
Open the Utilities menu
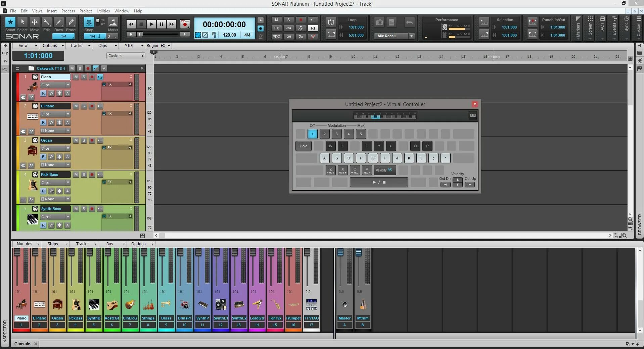coord(103,11)
